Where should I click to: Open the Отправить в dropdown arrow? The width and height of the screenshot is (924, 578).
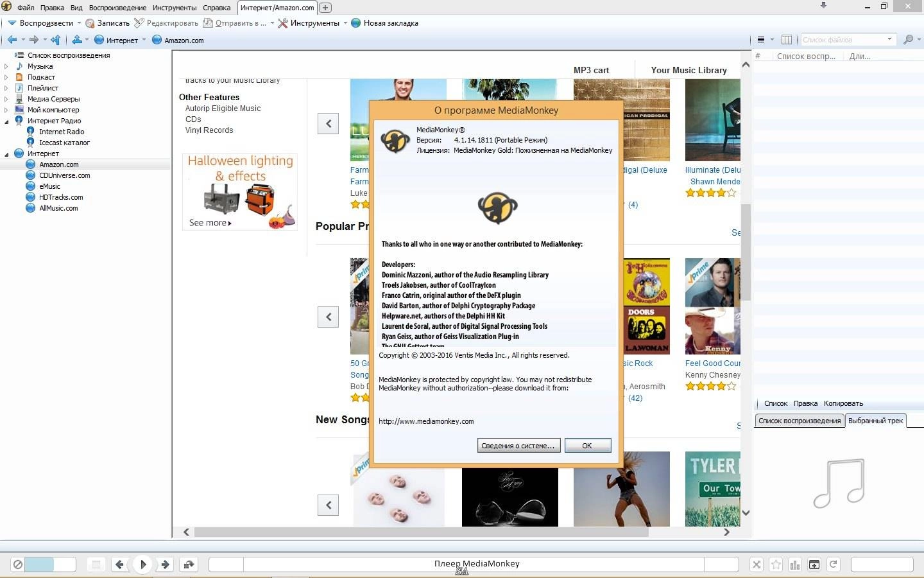pos(272,23)
